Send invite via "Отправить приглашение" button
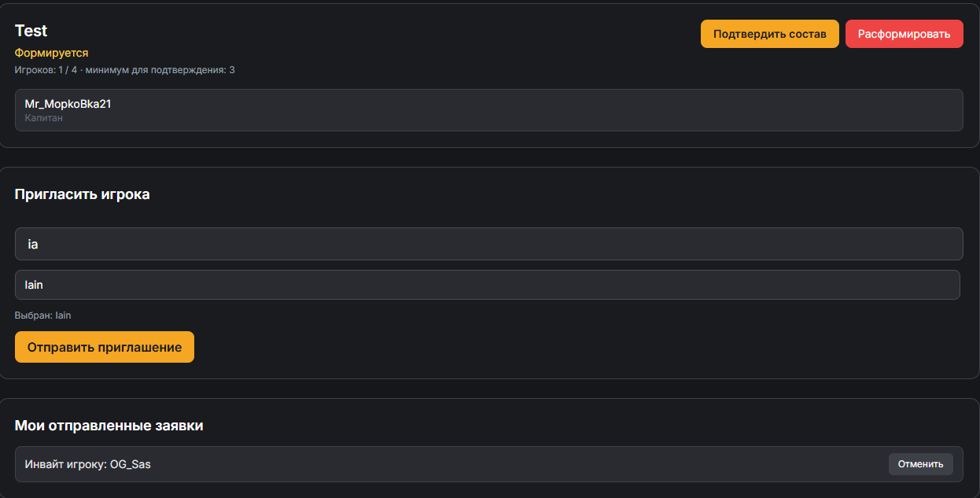 tap(105, 347)
